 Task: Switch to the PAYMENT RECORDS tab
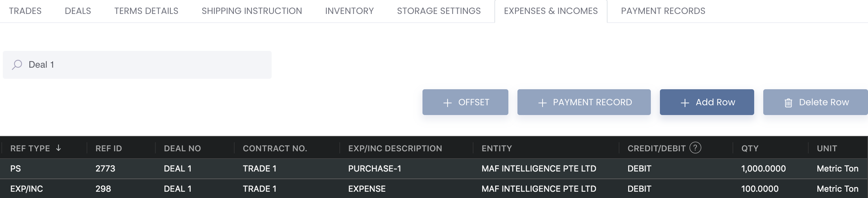coord(663,11)
